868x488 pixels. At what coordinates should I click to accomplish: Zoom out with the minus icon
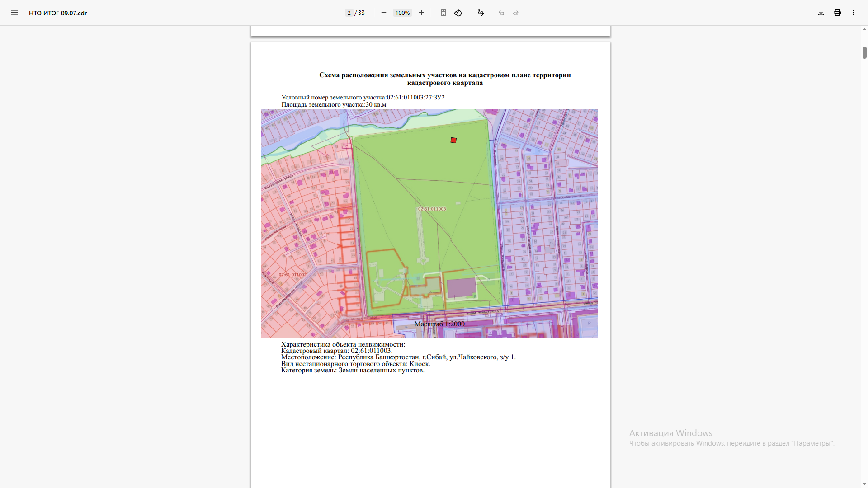pos(384,13)
